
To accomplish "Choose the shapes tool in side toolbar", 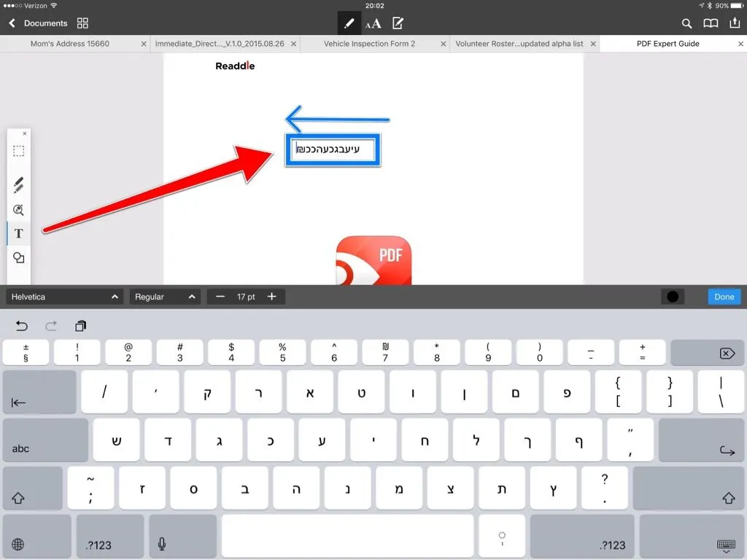I will click(19, 257).
